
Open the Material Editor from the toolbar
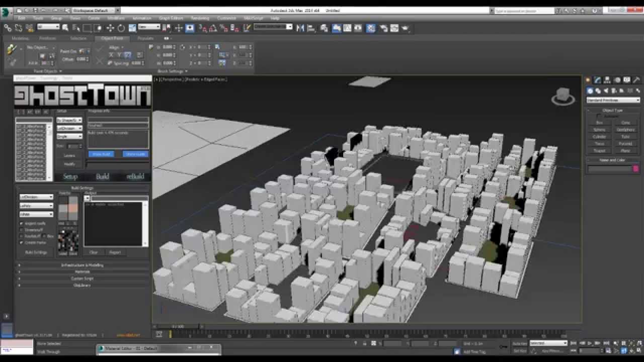click(370, 28)
